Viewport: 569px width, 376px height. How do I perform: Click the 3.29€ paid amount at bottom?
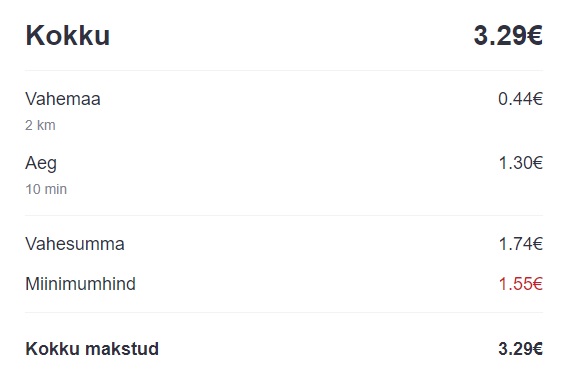click(520, 349)
